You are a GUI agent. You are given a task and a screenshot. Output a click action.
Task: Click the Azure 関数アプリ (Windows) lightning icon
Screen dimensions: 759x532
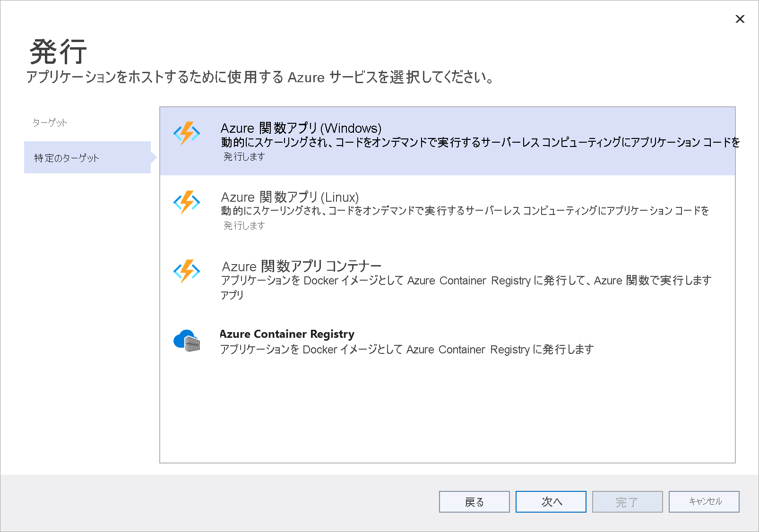187,133
